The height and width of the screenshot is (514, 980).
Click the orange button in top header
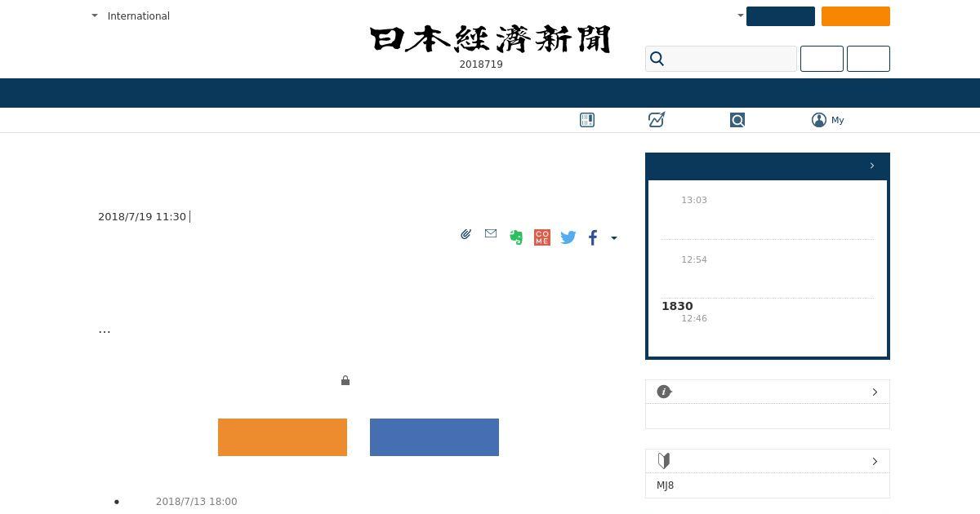[856, 16]
